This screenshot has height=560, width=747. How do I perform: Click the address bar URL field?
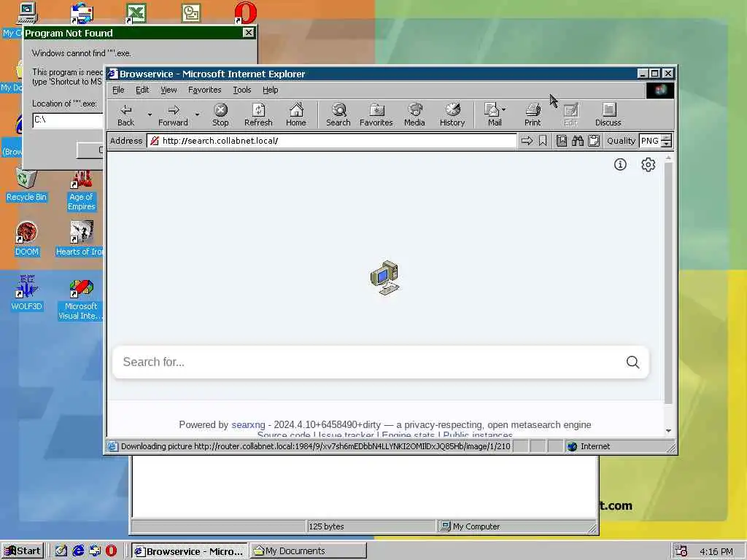tap(332, 141)
